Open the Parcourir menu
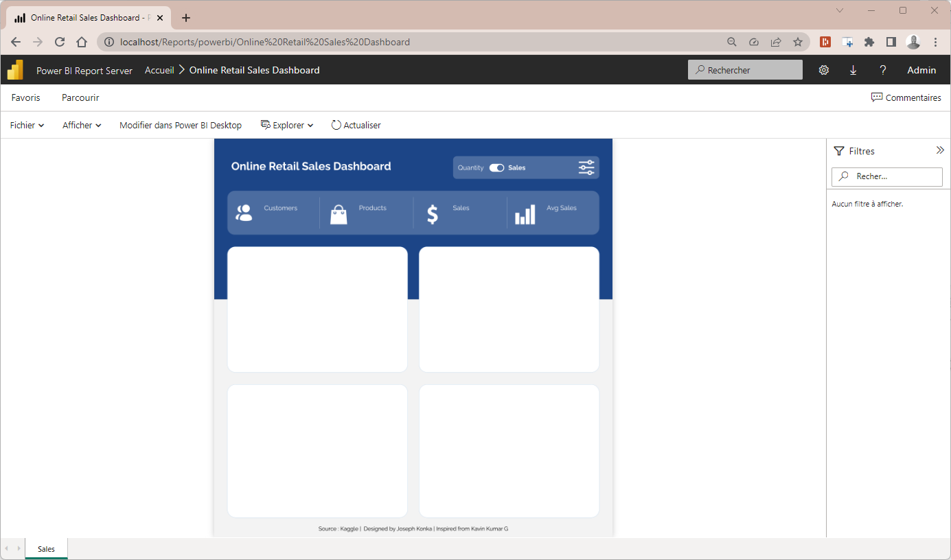 click(x=80, y=97)
